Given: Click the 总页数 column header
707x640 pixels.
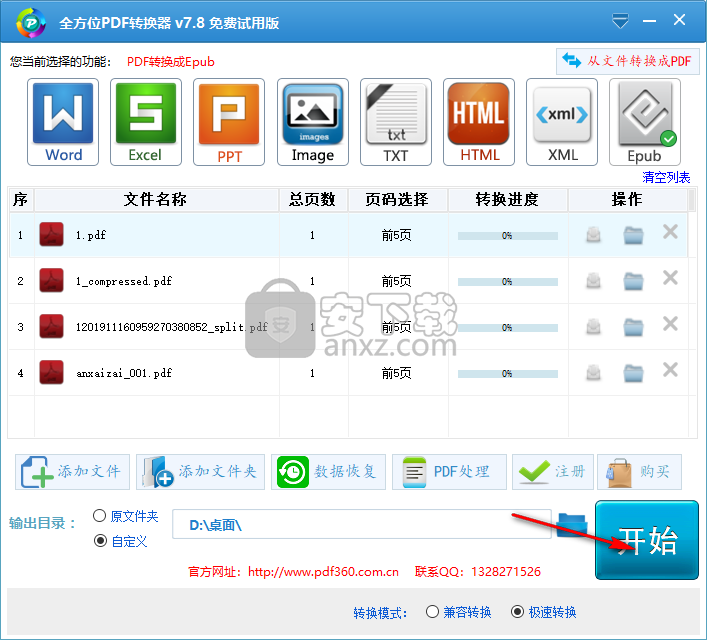Looking at the screenshot, I should tap(313, 200).
